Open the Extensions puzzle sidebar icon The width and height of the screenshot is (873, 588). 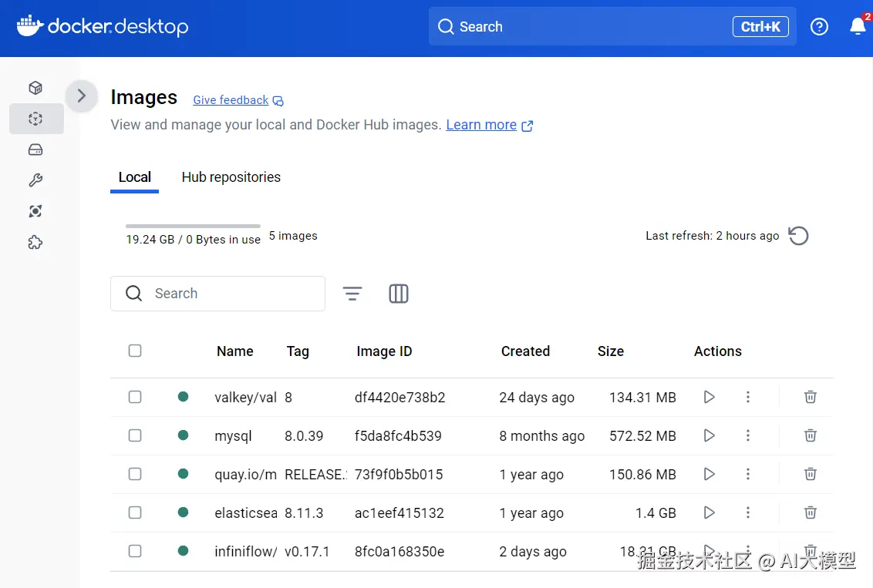point(35,243)
